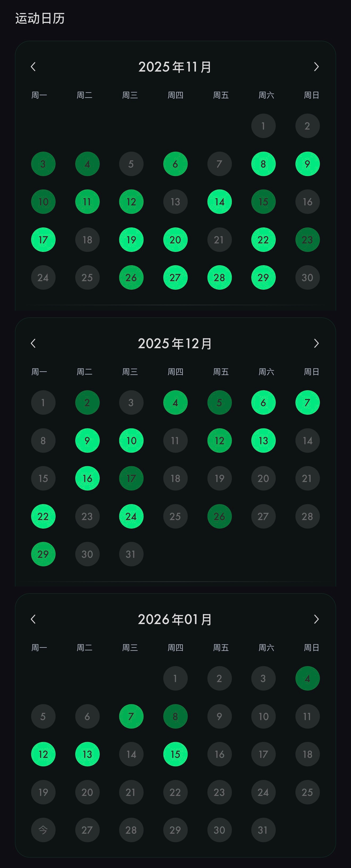Go to previous month from November 2025

click(33, 67)
